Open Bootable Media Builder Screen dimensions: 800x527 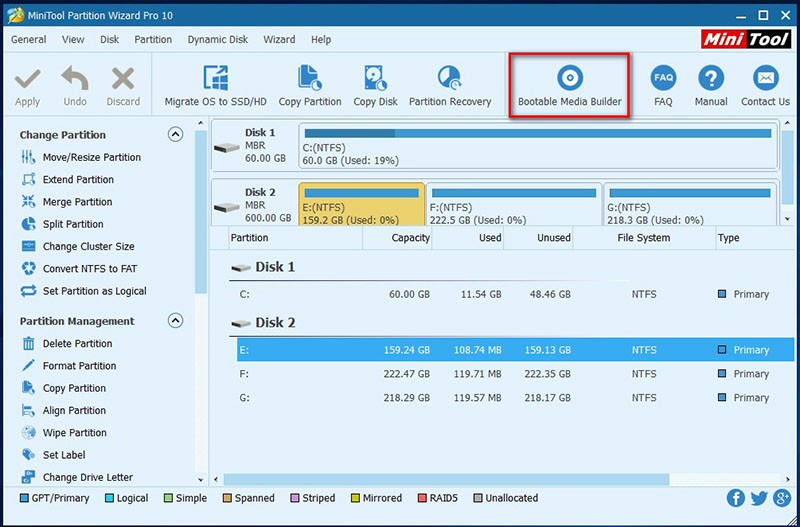569,86
